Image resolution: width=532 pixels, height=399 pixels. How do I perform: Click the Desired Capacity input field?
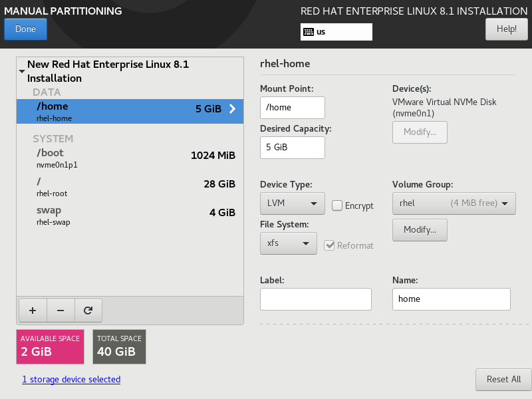[293, 147]
